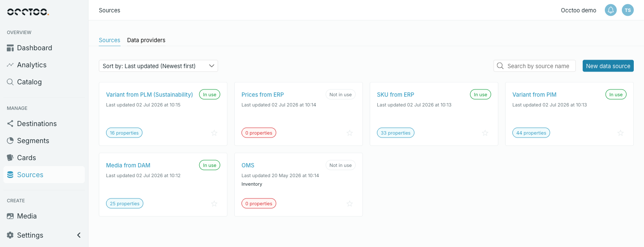Click In use status on Variant from PLM

[x=210, y=95]
